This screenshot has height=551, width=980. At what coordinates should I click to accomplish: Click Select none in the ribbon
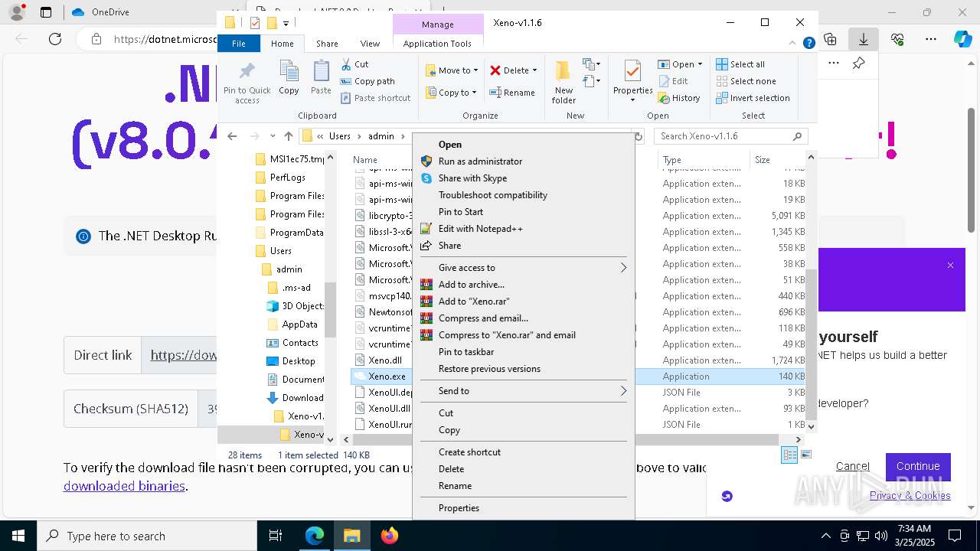(746, 81)
